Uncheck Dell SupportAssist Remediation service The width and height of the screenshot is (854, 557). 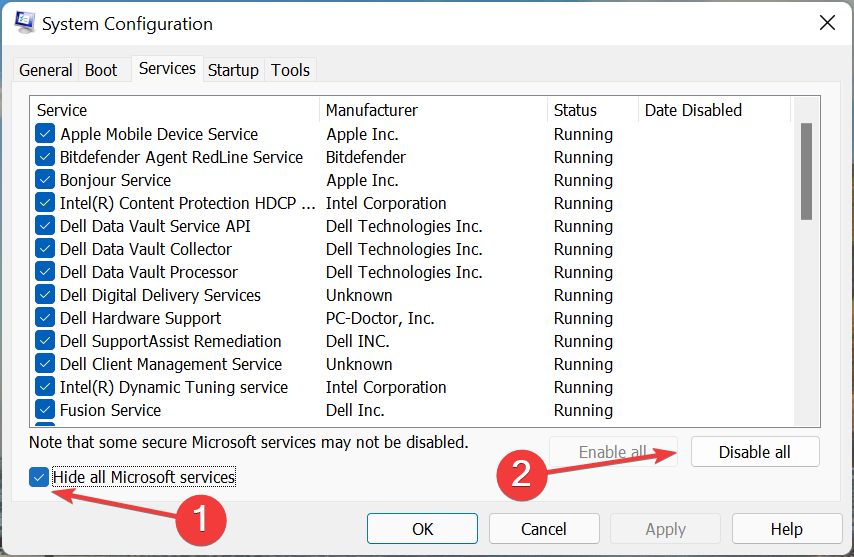click(x=45, y=341)
